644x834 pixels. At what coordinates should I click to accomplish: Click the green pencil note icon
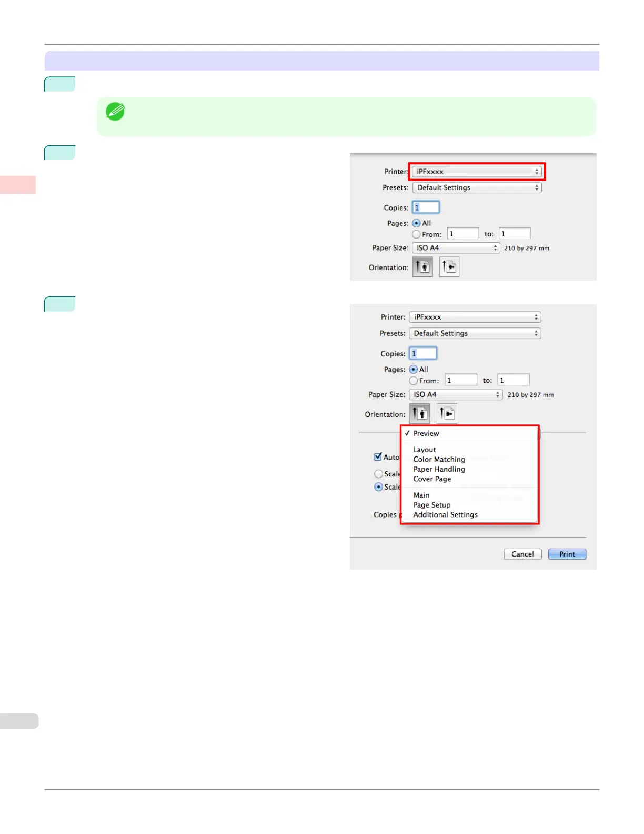click(x=115, y=112)
